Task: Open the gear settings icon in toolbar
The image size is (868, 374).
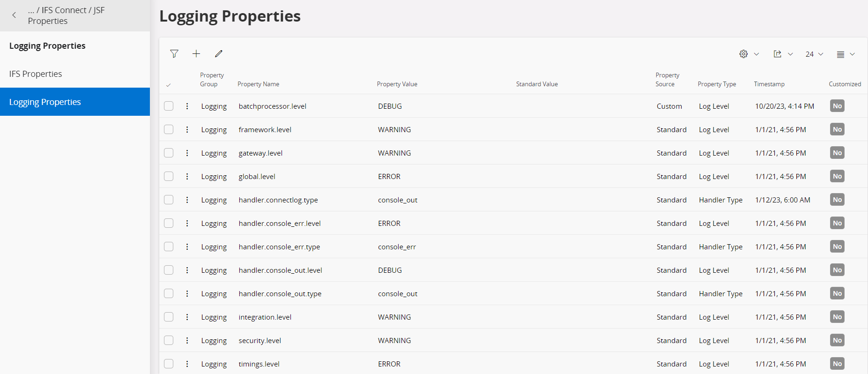Action: pos(743,54)
